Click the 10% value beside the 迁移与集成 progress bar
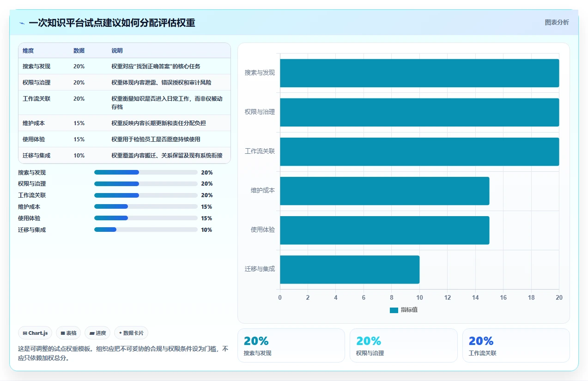Viewport: 588px width, 381px height. click(206, 230)
